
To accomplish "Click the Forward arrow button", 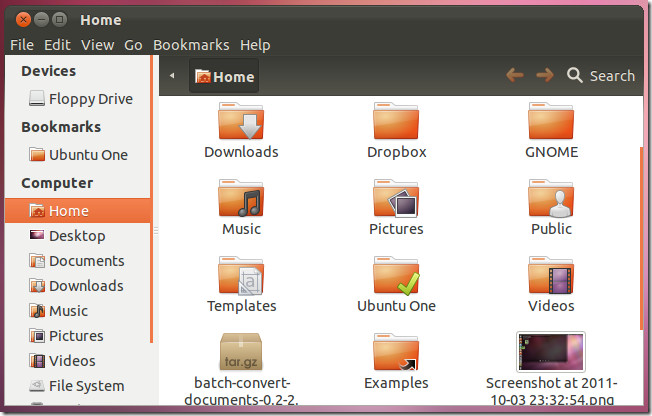I will pos(545,75).
